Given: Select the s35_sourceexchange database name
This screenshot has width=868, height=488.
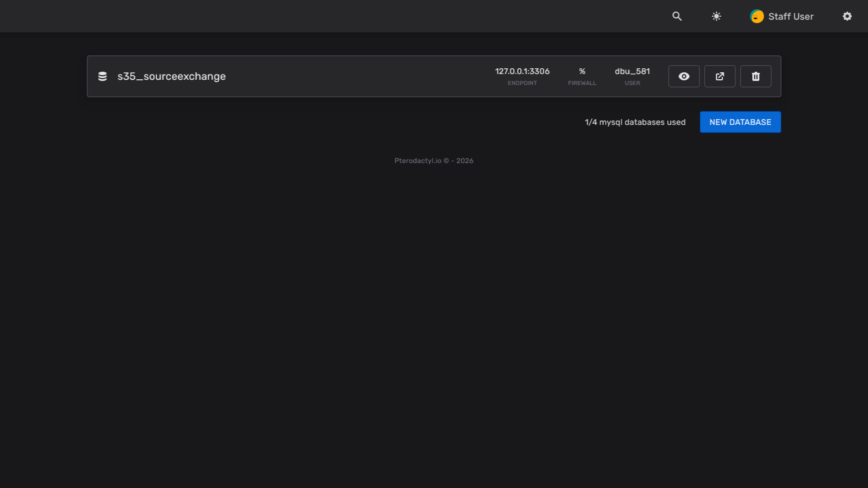Looking at the screenshot, I should point(171,76).
